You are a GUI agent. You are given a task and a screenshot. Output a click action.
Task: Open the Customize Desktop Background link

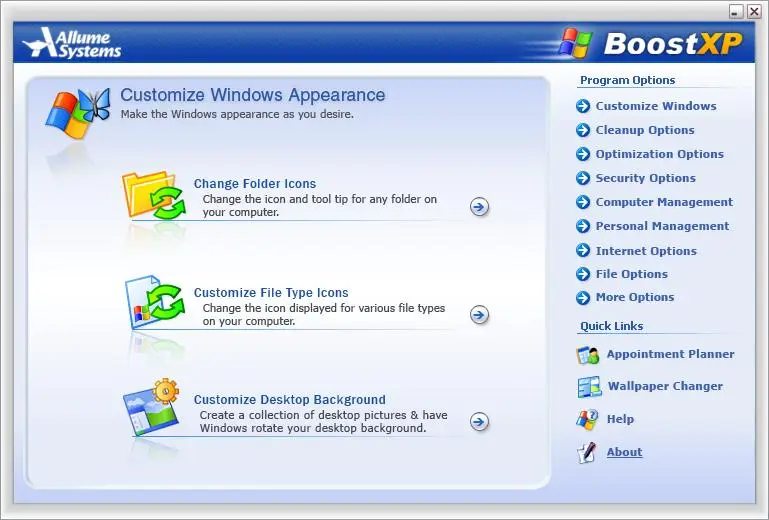coord(289,400)
